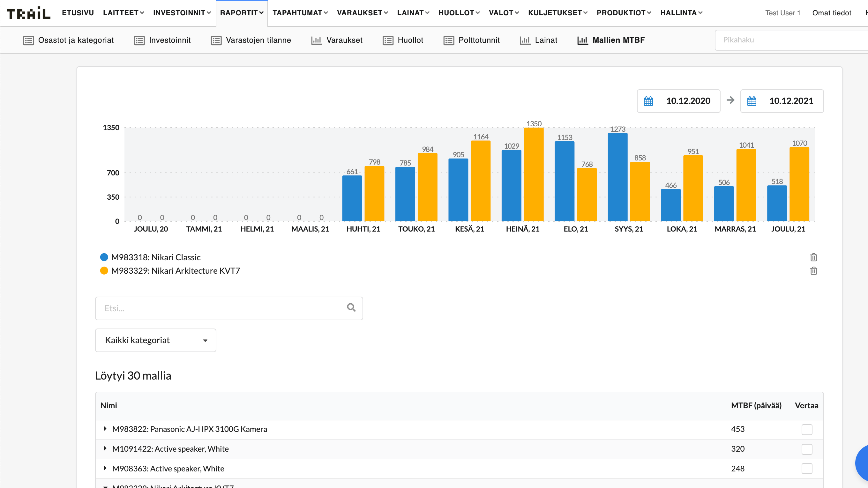The width and height of the screenshot is (868, 488).
Task: Expand M908363 Active speaker row
Action: click(x=105, y=468)
